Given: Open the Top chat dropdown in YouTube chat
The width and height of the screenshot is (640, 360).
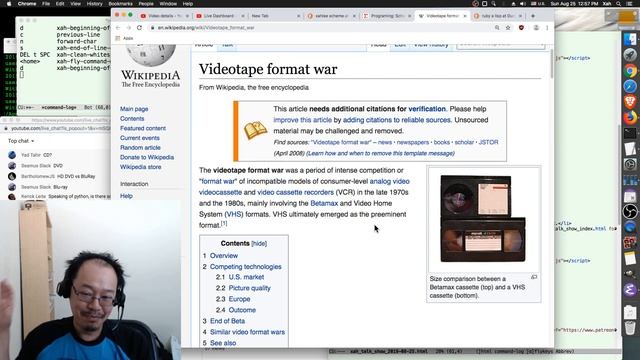Looking at the screenshot, I should click(x=21, y=141).
